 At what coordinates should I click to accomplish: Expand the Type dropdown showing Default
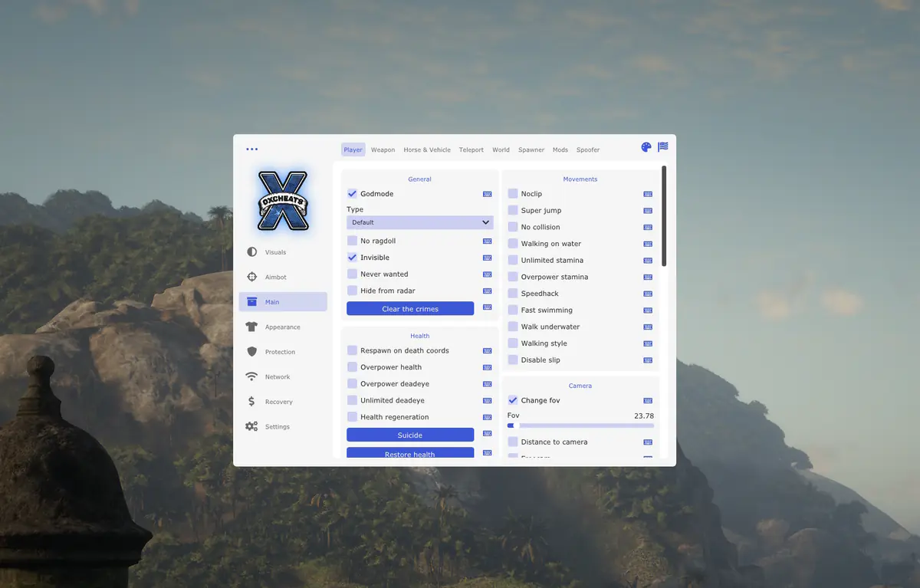(420, 222)
